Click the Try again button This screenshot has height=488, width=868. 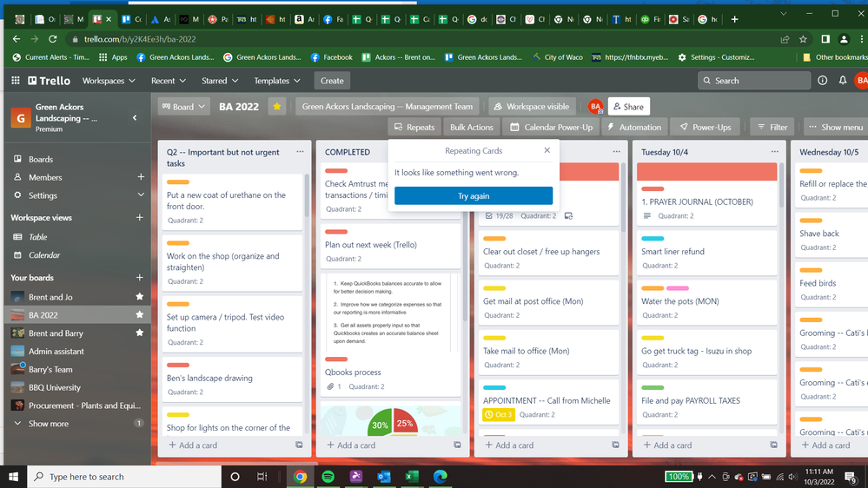point(474,196)
